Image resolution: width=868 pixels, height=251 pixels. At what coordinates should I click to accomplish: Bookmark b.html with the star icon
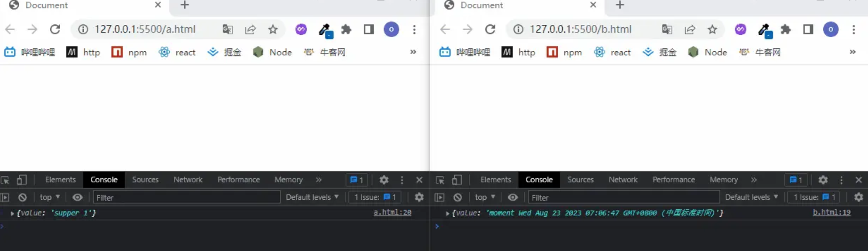click(x=712, y=30)
